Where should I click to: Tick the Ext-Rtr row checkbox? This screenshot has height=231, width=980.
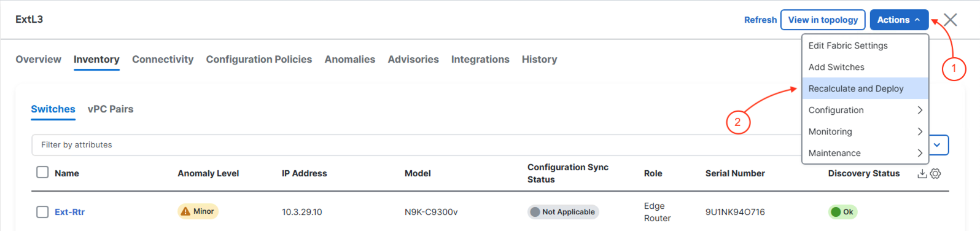pyautogui.click(x=42, y=212)
